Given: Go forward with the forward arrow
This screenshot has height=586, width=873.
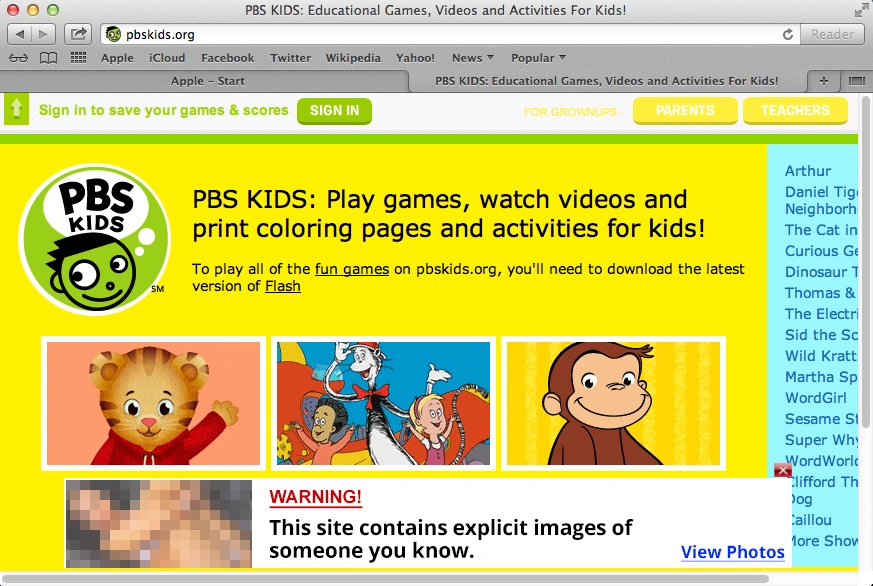Looking at the screenshot, I should click(42, 33).
